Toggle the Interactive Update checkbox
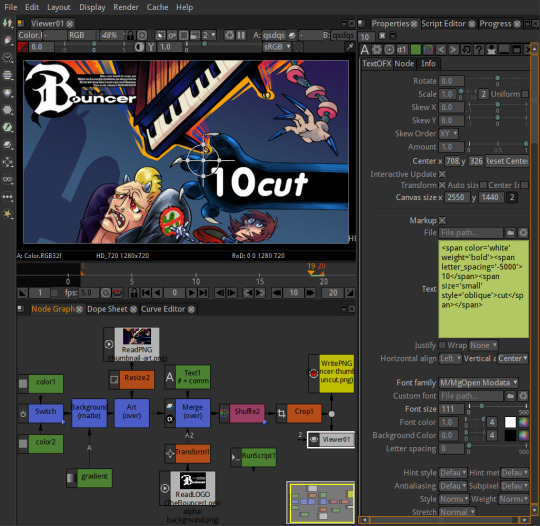 [x=443, y=174]
